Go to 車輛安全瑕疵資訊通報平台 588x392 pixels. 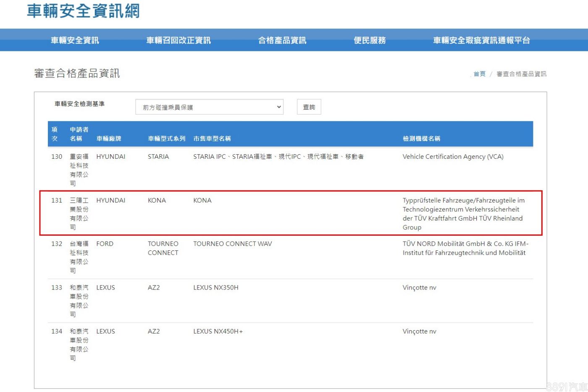click(x=481, y=40)
